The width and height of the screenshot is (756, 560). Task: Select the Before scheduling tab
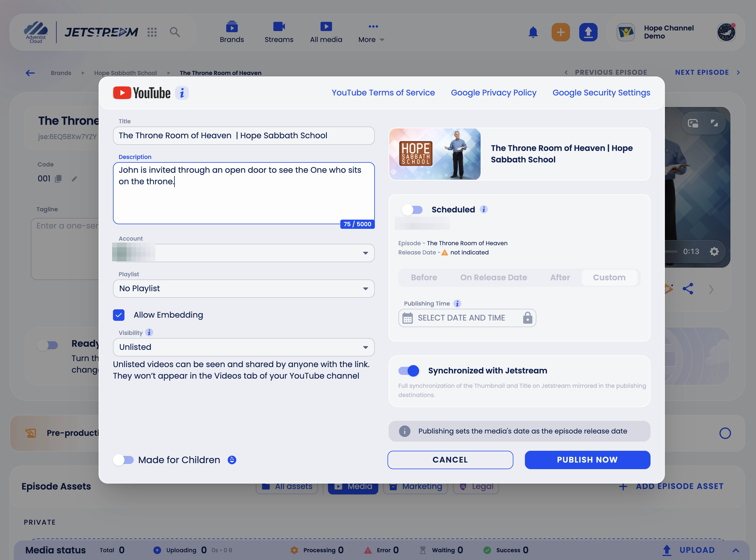424,278
